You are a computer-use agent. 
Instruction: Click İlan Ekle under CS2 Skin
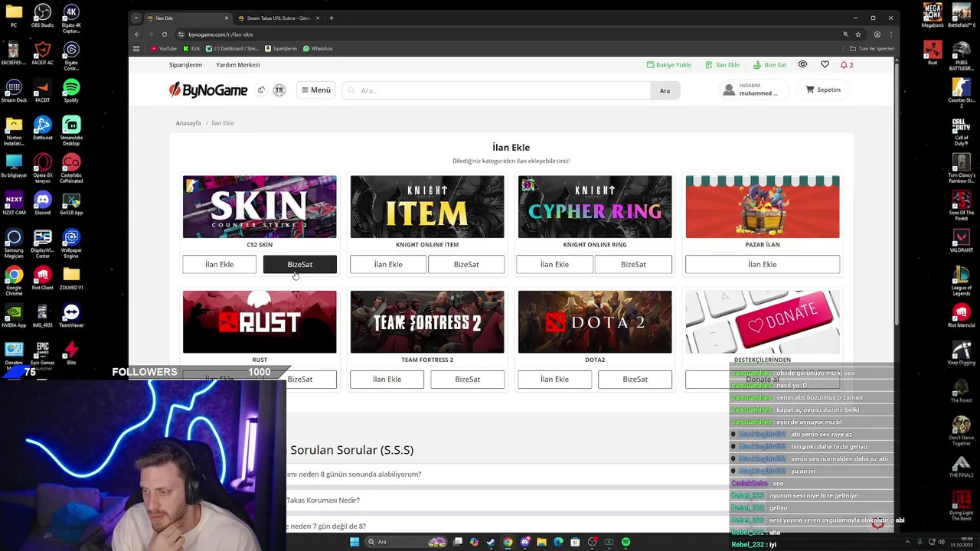pos(219,264)
